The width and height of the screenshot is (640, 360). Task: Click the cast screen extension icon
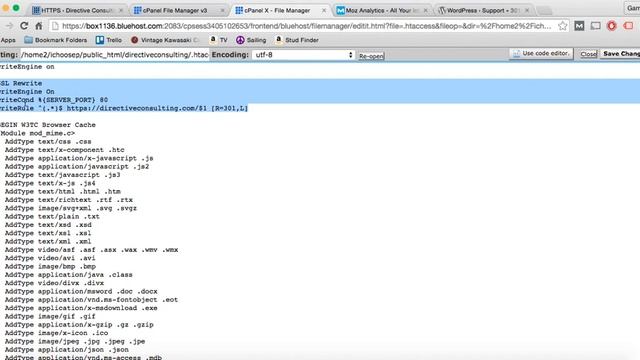(596, 26)
